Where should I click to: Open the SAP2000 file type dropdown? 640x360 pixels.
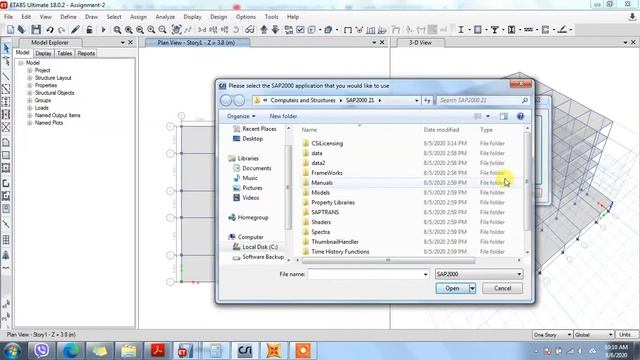479,274
